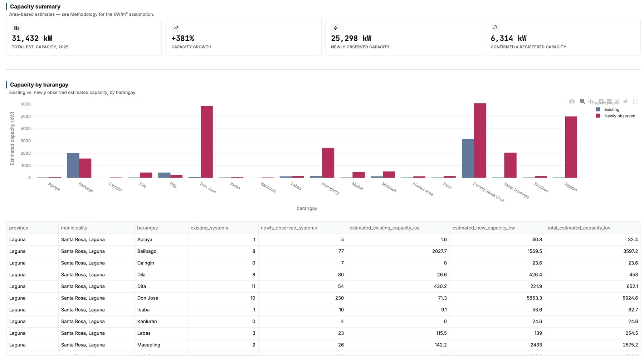644x358 pixels.
Task: Click the Pulong Santa Cruz existing capacity bar
Action: 468,158
